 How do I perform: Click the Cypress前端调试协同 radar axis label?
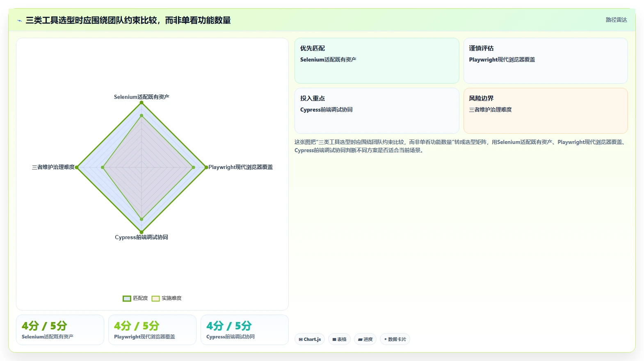click(142, 237)
